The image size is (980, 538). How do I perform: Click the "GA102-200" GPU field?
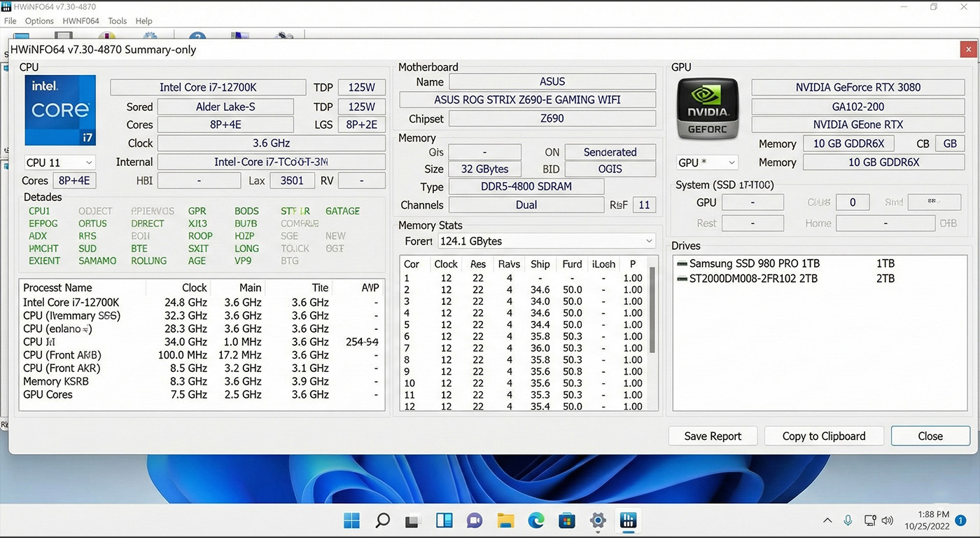tap(857, 106)
